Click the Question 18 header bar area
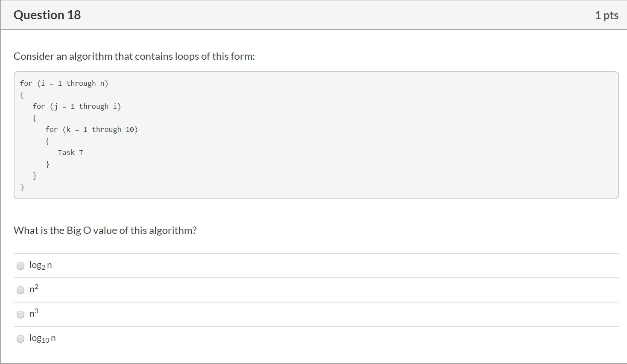The height and width of the screenshot is (364, 627). coord(299,15)
